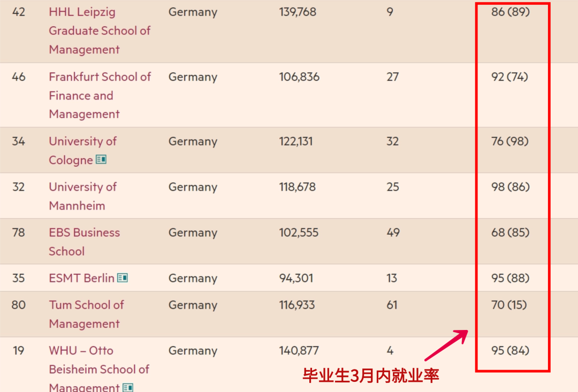578x392 pixels.
Task: Select the salary value 122,131
Action: click(295, 141)
